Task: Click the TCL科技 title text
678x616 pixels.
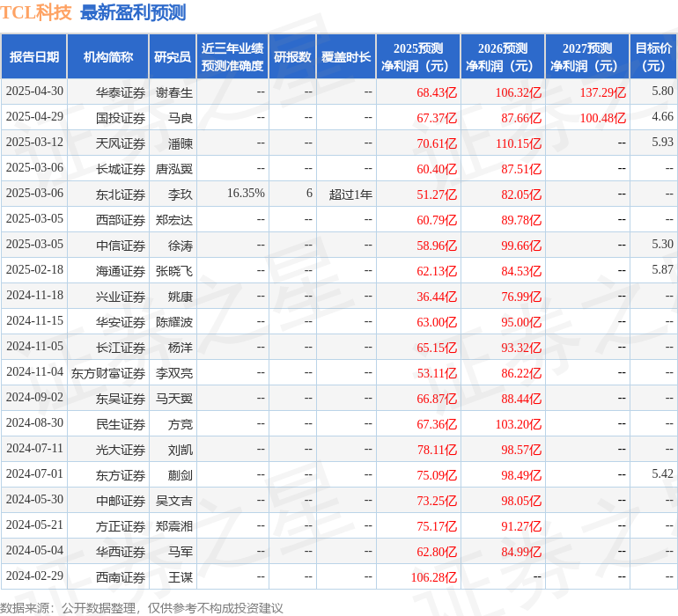Action: 36,12
